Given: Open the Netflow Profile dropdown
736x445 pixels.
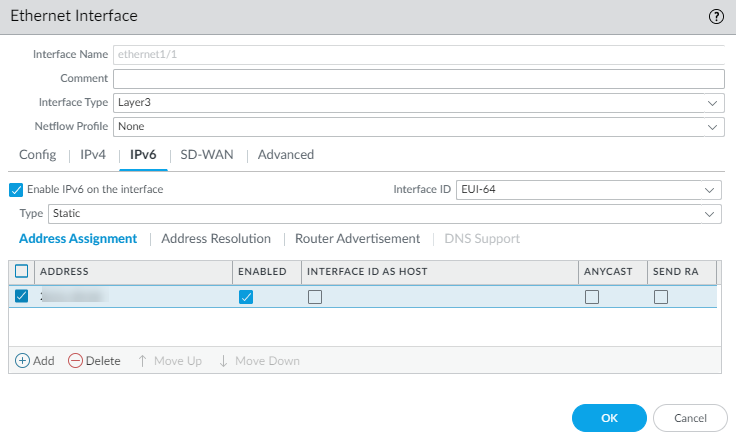Looking at the screenshot, I should tap(712, 127).
